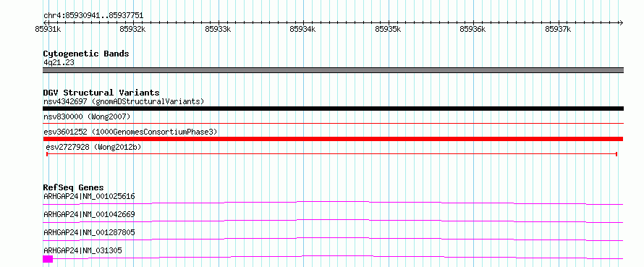Image resolution: width=644 pixels, height=267 pixels.
Task: Click the esv3601252 (1000GenomesConsortiumPhase3) label
Action: pos(130,132)
